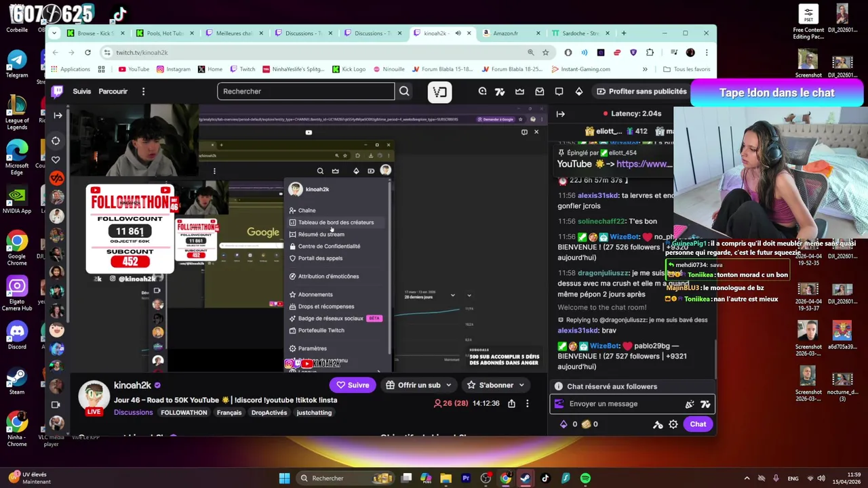Expand the S'abonner dropdown
This screenshot has height=488, width=868.
(x=521, y=385)
